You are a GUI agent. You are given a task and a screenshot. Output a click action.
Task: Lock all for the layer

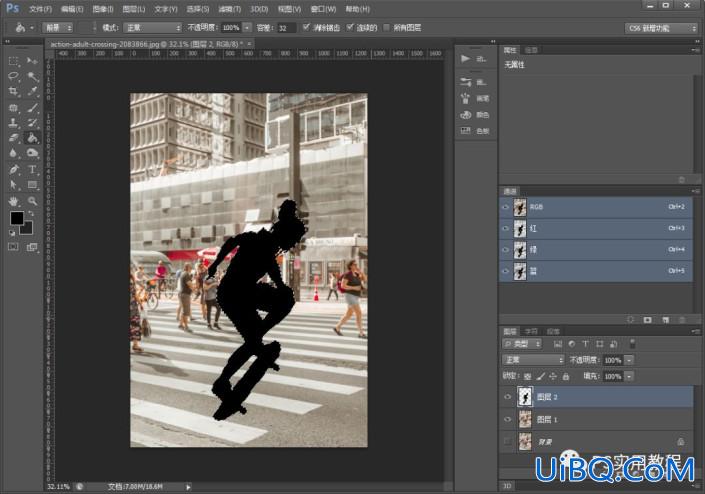566,376
